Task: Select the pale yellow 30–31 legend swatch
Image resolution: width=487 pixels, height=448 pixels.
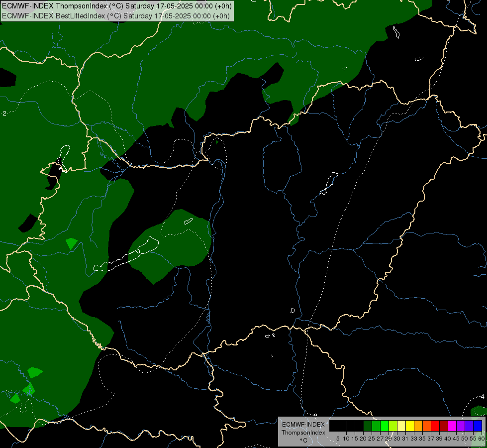Action: coord(401,426)
